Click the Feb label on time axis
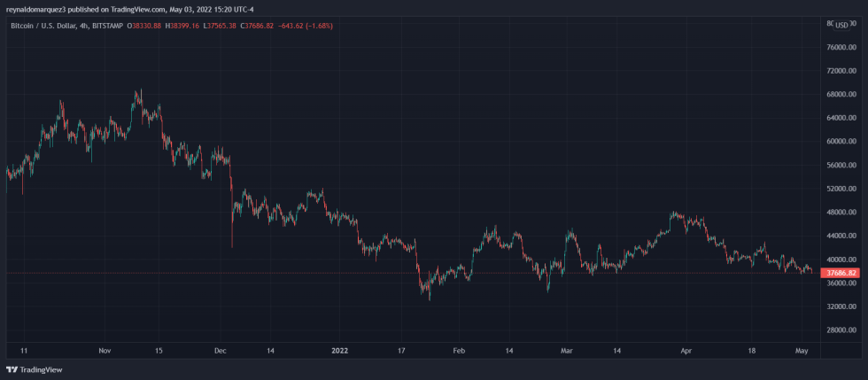This screenshot has width=868, height=380. pos(458,351)
